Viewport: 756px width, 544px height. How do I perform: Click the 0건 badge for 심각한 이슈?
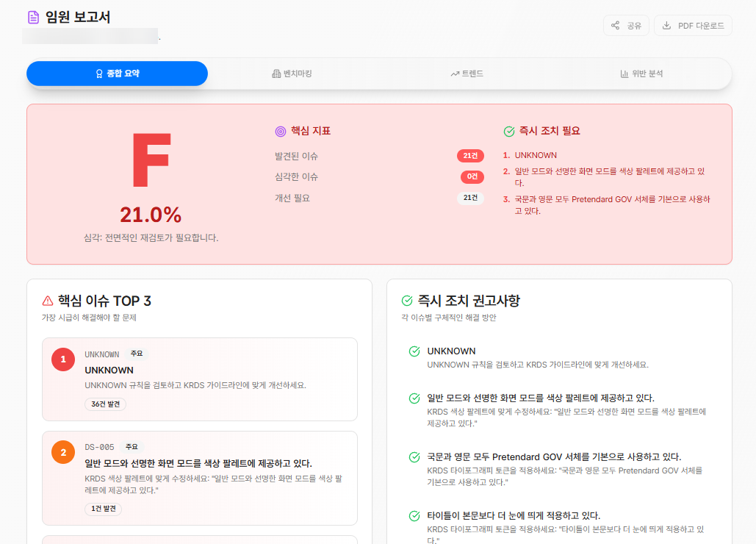tap(472, 176)
